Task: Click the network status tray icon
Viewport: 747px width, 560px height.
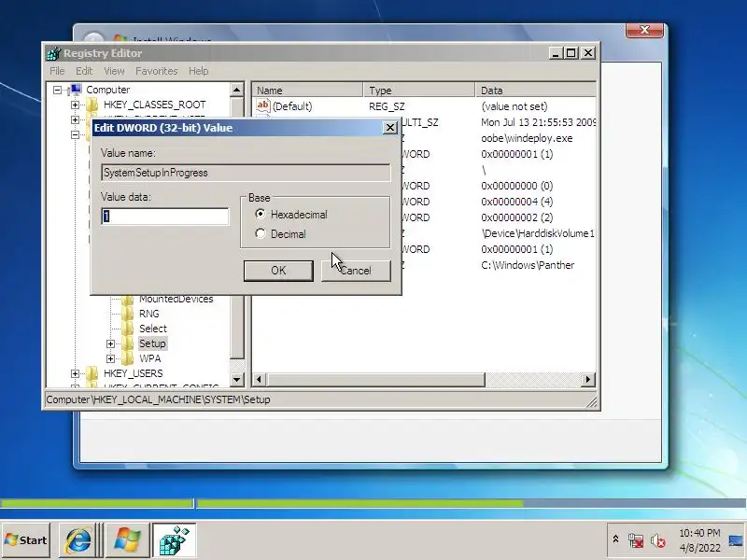Action: (x=636, y=540)
